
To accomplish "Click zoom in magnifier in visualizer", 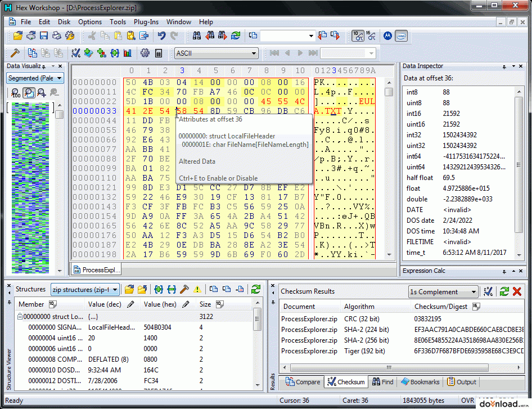I will 42,92.
